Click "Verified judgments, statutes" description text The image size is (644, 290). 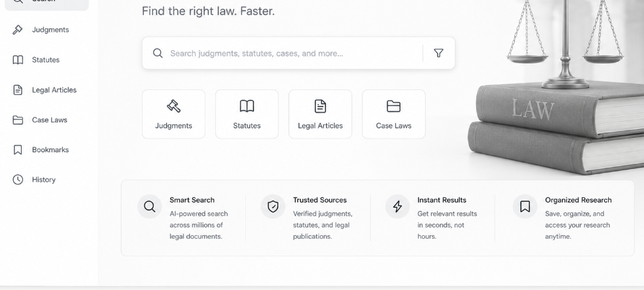[x=323, y=225]
